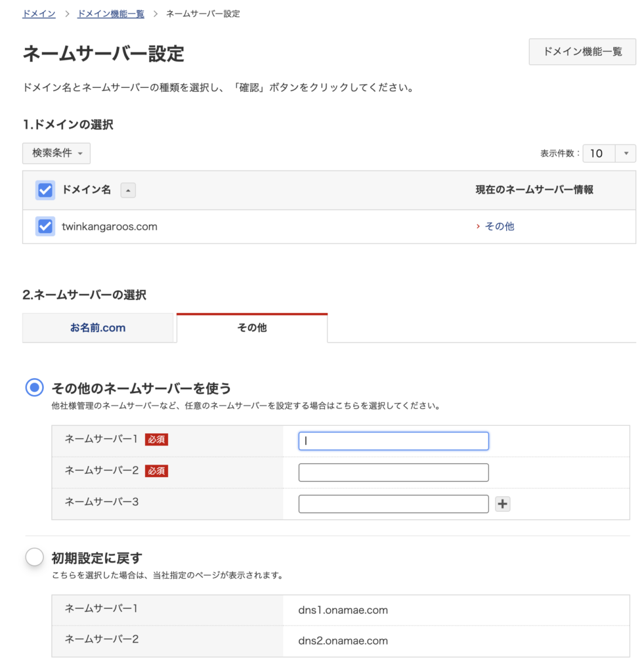Go to ドメイン機能一覧 via top-right button
The image size is (644, 672).
coord(582,52)
